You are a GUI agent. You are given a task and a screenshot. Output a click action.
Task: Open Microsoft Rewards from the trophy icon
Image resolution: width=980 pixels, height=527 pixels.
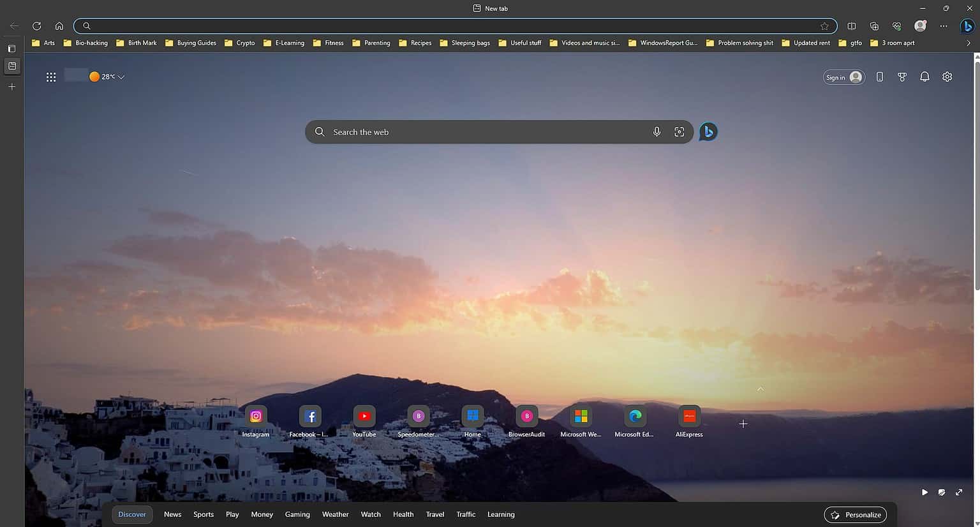pos(902,77)
